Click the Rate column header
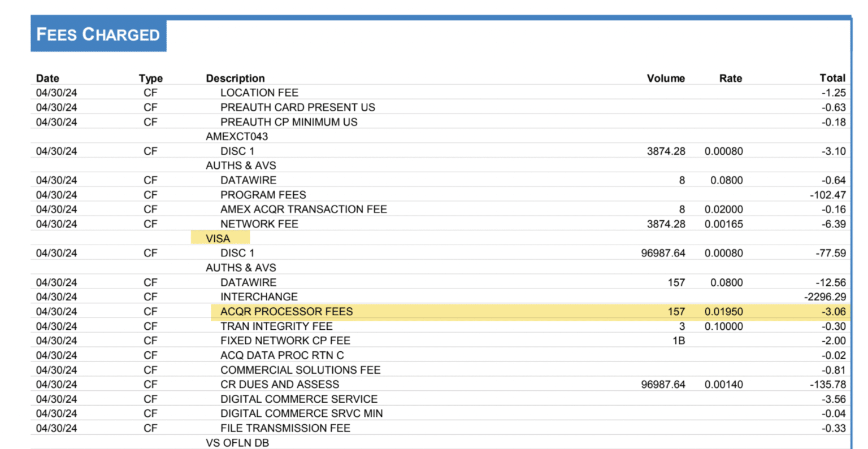Viewport: 868px width, 449px height. tap(730, 78)
